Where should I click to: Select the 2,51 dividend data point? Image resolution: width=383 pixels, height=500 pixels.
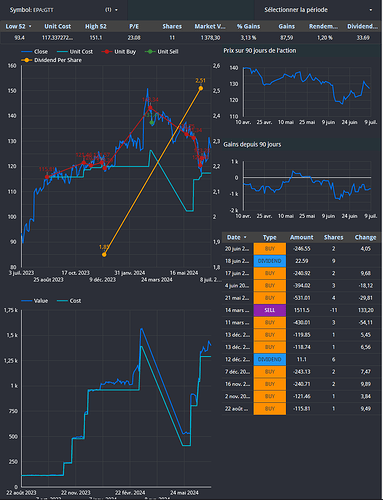pos(201,88)
